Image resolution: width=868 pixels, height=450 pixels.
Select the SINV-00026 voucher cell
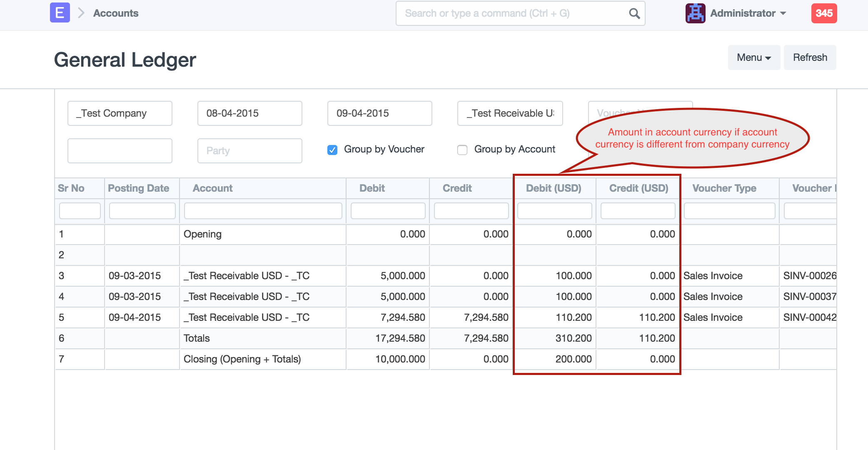point(809,276)
